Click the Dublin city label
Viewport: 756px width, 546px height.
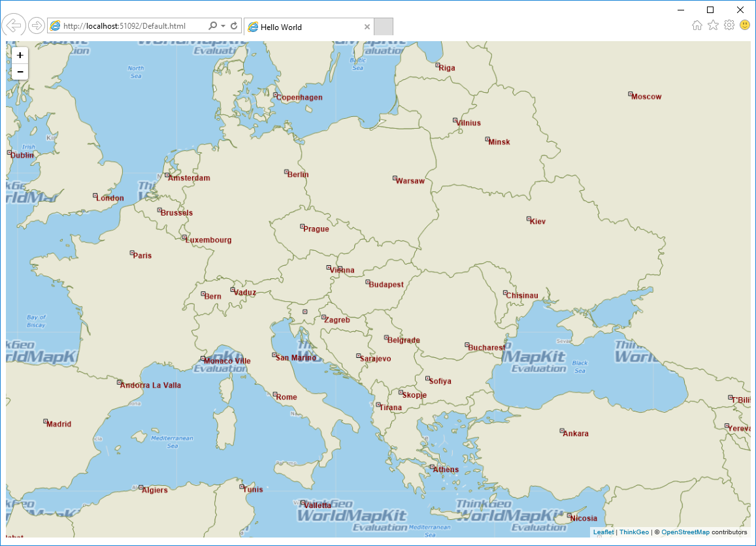[x=22, y=155]
